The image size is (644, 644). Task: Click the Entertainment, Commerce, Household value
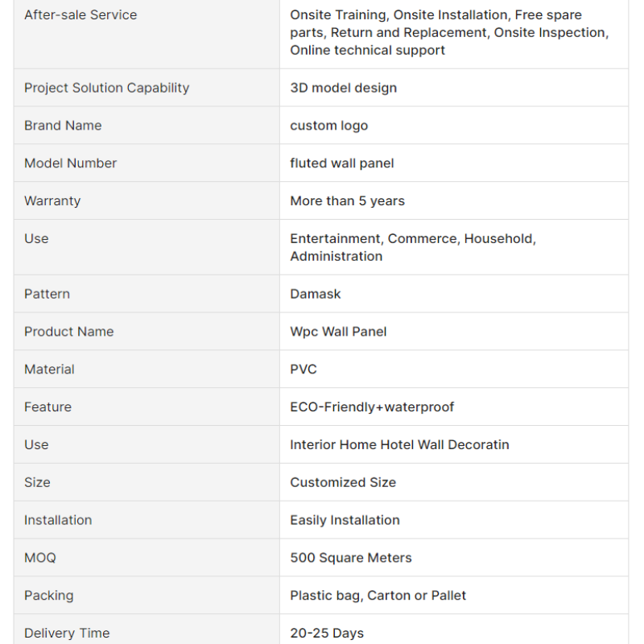click(412, 247)
